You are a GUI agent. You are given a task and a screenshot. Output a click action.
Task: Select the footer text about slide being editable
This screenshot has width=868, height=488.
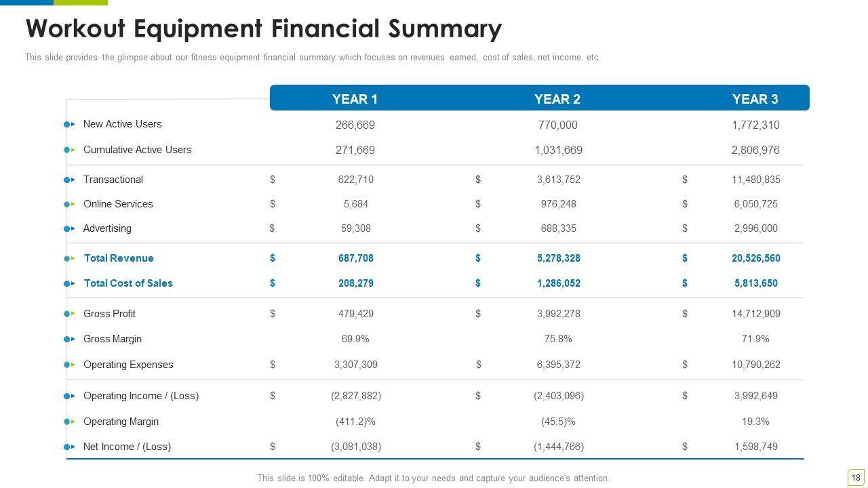(433, 479)
